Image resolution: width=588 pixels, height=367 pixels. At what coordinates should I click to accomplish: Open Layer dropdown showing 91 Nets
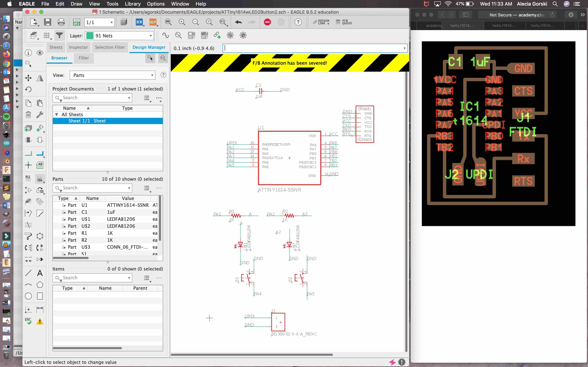tap(120, 35)
